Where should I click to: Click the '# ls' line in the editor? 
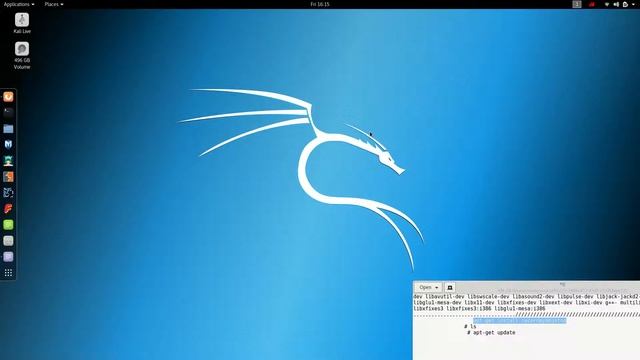click(x=470, y=327)
